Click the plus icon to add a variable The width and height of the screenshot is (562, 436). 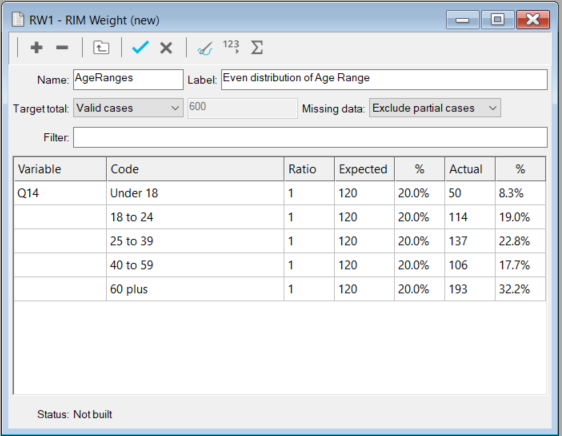37,47
